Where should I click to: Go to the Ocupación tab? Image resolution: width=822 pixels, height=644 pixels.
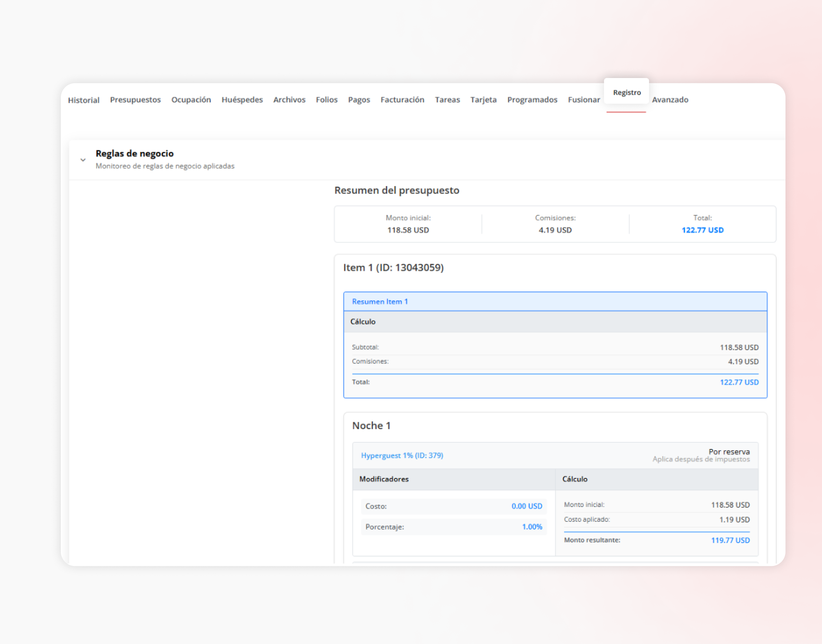click(191, 99)
